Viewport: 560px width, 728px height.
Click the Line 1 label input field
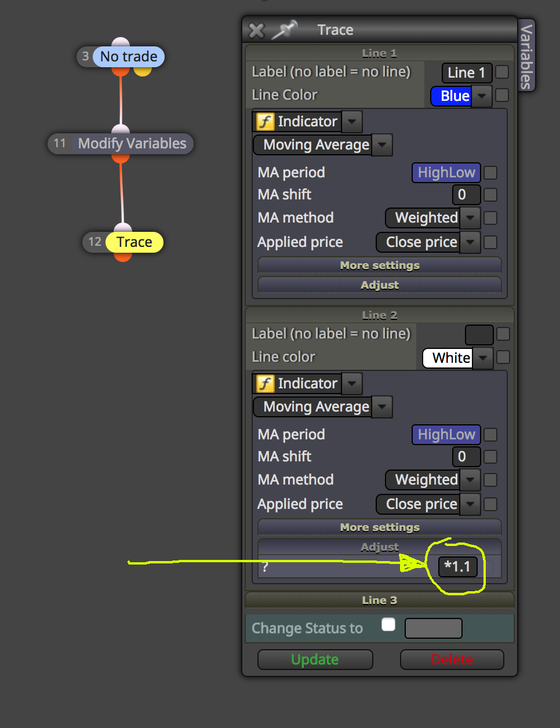click(x=467, y=73)
